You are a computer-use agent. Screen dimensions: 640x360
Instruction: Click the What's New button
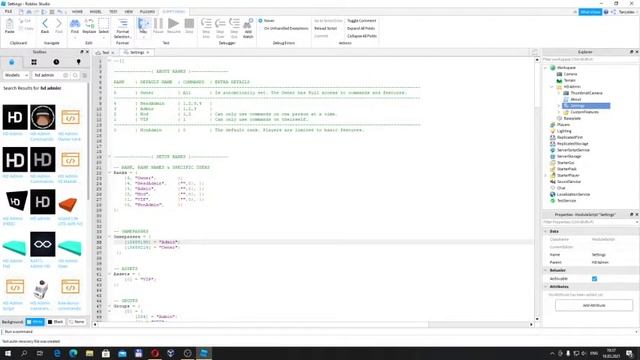(590, 12)
